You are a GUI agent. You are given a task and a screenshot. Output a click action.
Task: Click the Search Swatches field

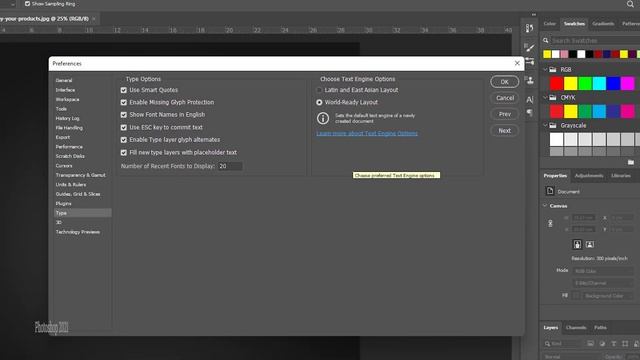pos(595,40)
